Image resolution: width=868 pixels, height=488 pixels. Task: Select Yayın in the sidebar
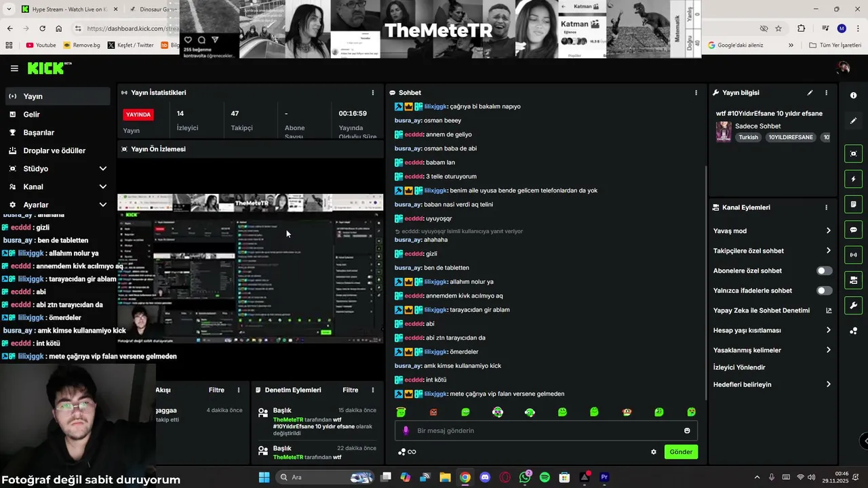[x=58, y=96]
